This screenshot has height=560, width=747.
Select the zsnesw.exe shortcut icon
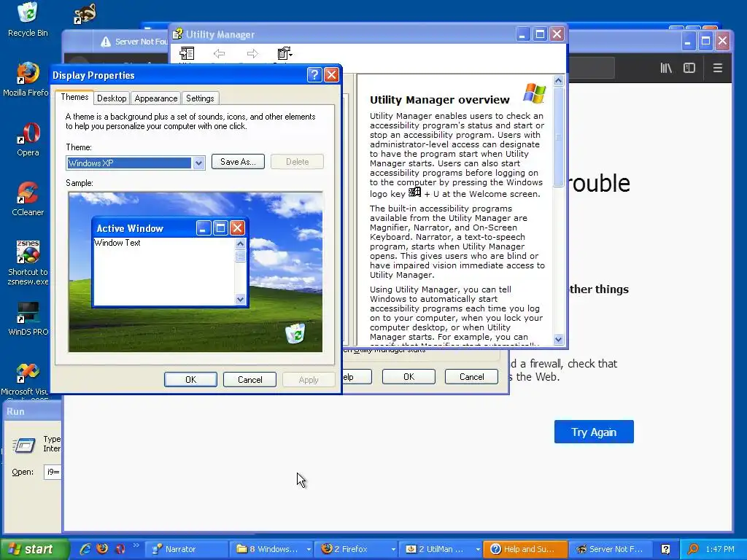pos(28,262)
